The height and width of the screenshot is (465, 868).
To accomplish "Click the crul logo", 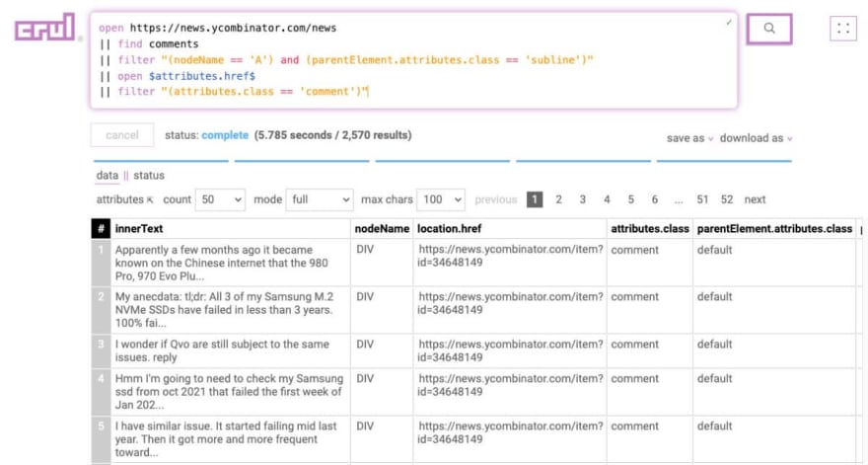I will 44,28.
